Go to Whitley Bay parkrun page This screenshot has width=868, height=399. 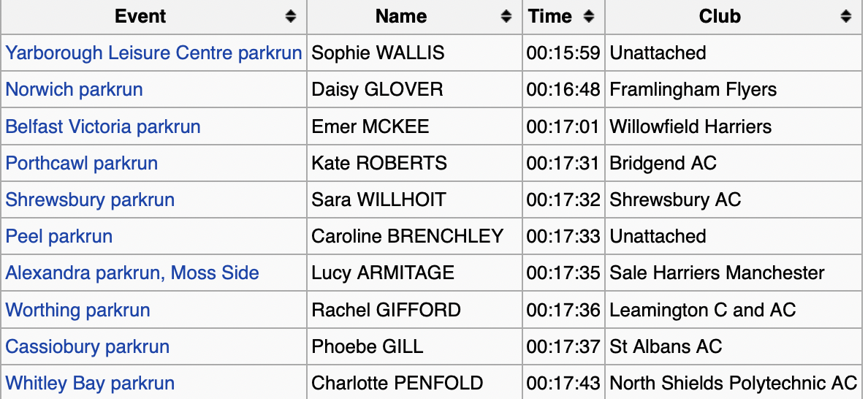(90, 383)
